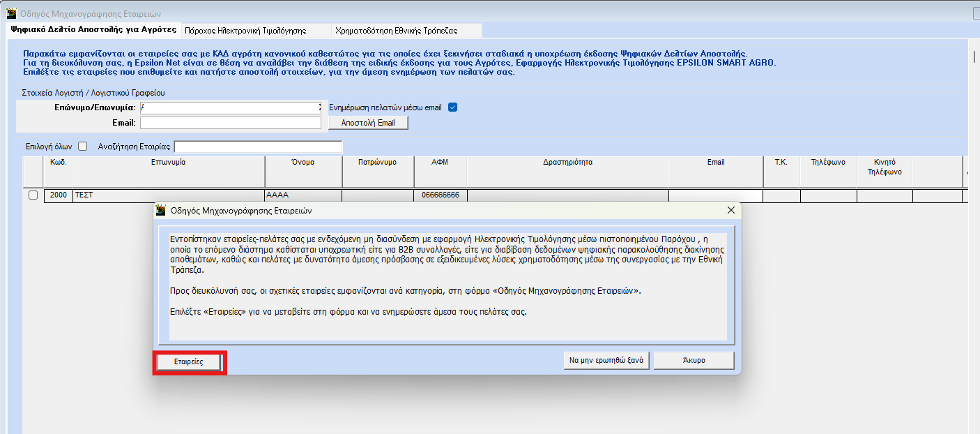Switch to Πάροχος Ηλεκτρονική Τιμολόγησης tab
The height and width of the screenshot is (434, 980).
pyautogui.click(x=254, y=31)
